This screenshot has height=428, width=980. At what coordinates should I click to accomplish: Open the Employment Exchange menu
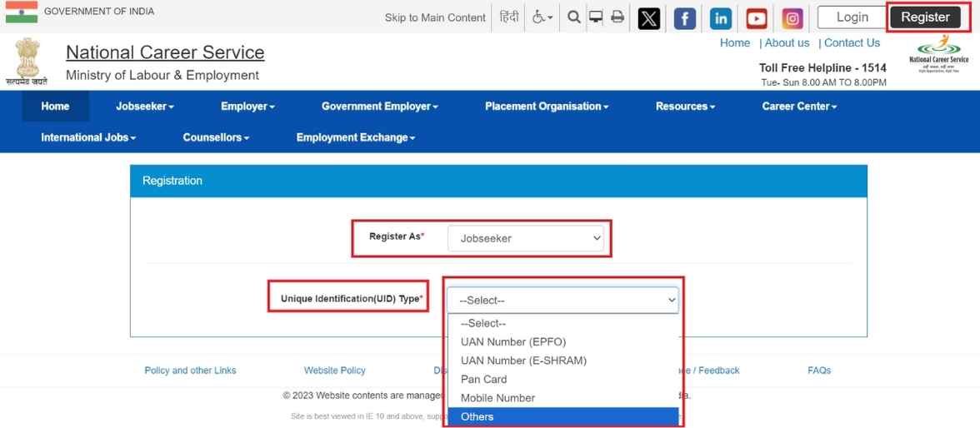coord(355,137)
